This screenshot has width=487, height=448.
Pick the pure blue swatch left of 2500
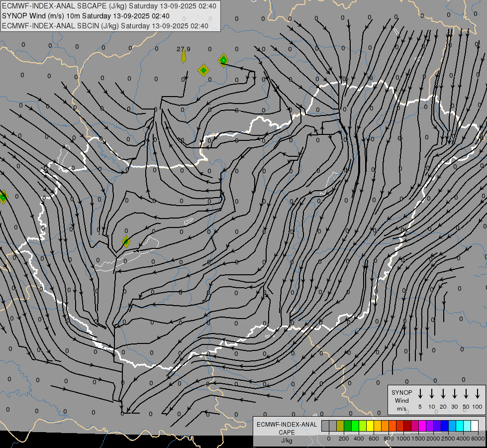pyautogui.click(x=445, y=426)
